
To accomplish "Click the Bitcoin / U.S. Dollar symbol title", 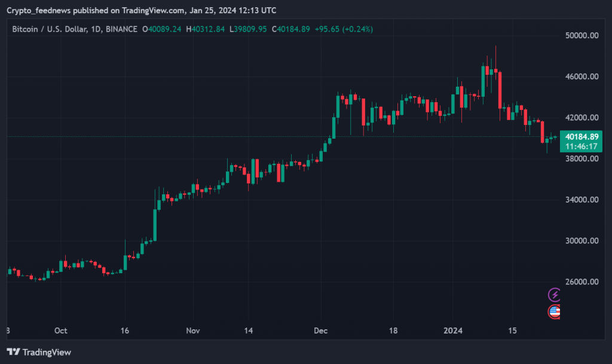I will tap(50, 29).
